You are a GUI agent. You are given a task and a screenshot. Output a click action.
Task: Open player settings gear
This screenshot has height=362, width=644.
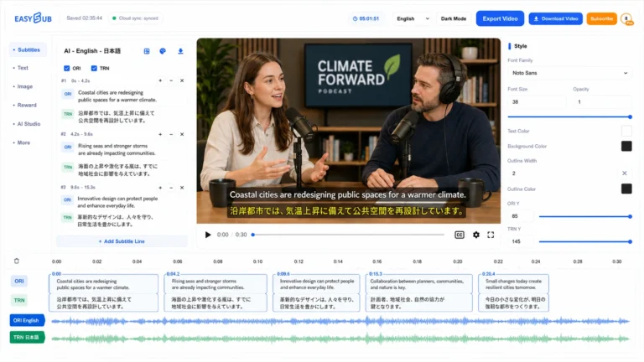(476, 235)
